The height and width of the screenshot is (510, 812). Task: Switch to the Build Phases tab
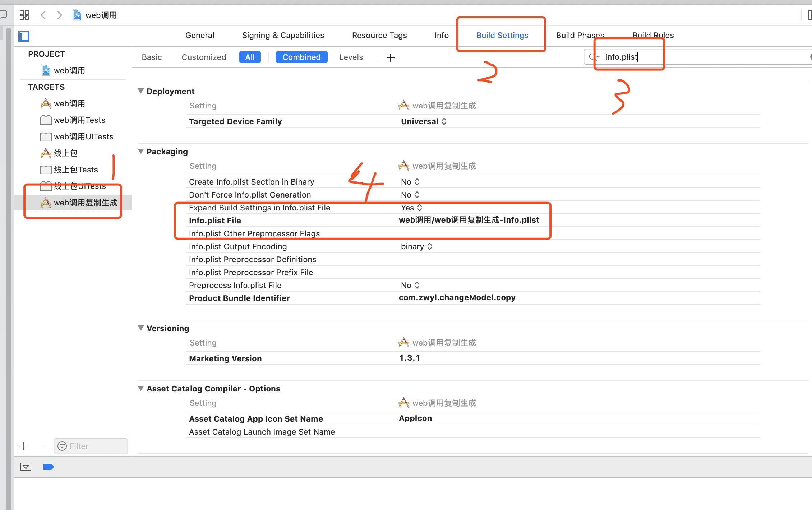[x=580, y=35]
